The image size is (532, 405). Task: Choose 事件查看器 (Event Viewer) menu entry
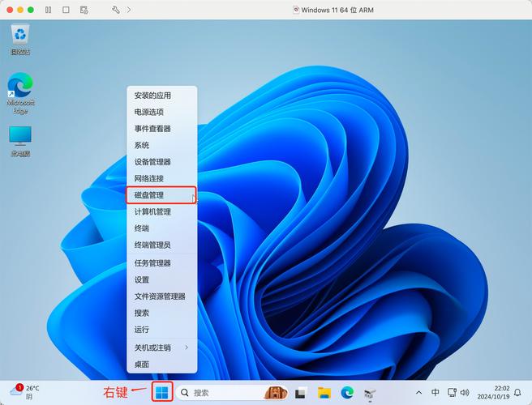tap(162, 129)
